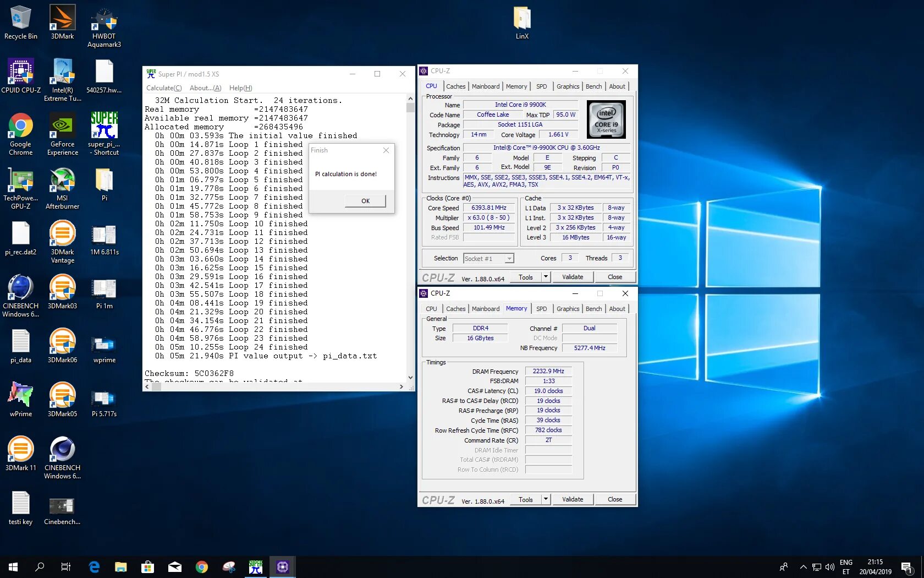Open the volume control in tray
This screenshot has width=924, height=578.
830,567
